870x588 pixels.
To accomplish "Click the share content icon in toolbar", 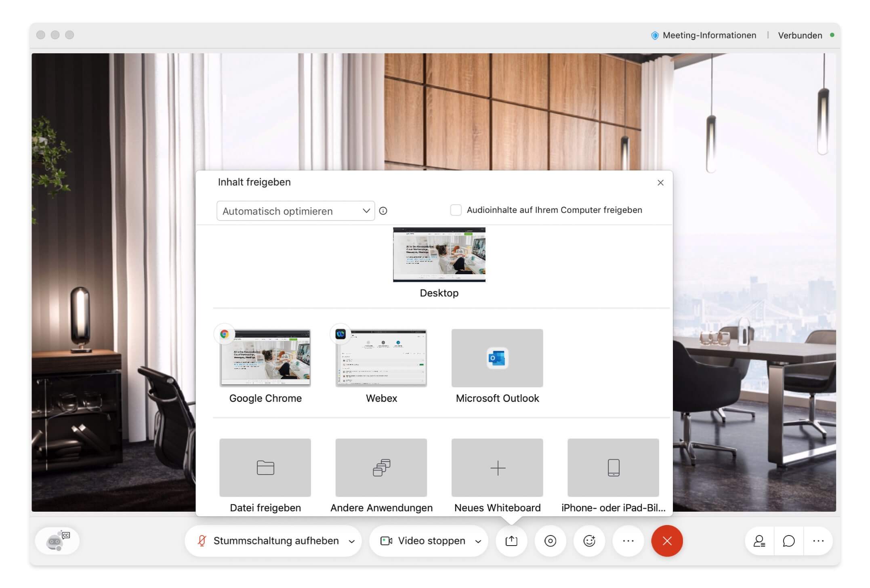I will coord(511,541).
